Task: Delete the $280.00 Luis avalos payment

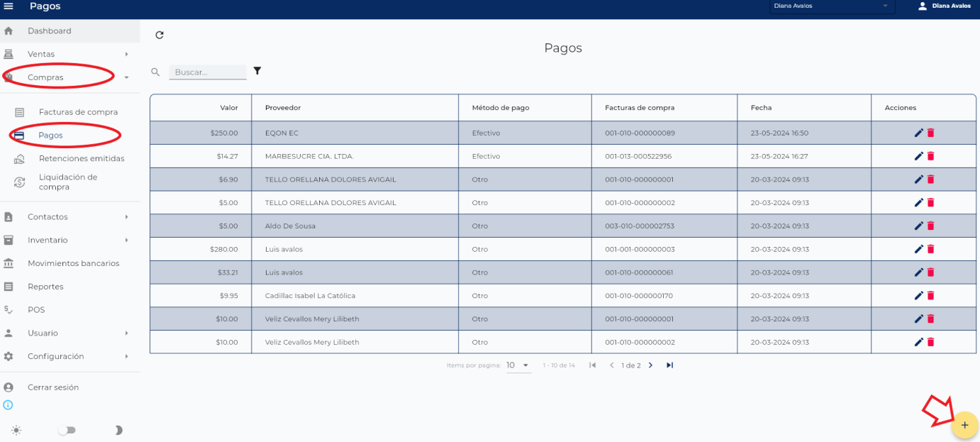Action: pyautogui.click(x=931, y=249)
